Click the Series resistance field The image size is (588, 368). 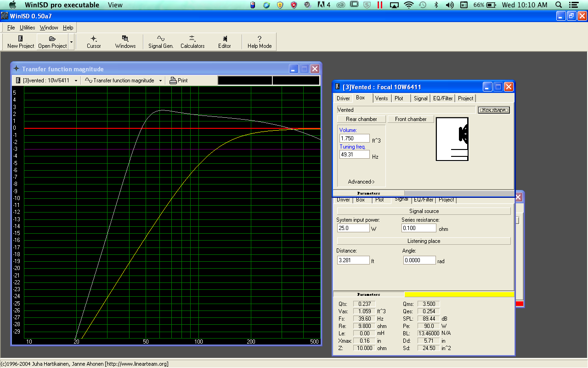pyautogui.click(x=419, y=228)
